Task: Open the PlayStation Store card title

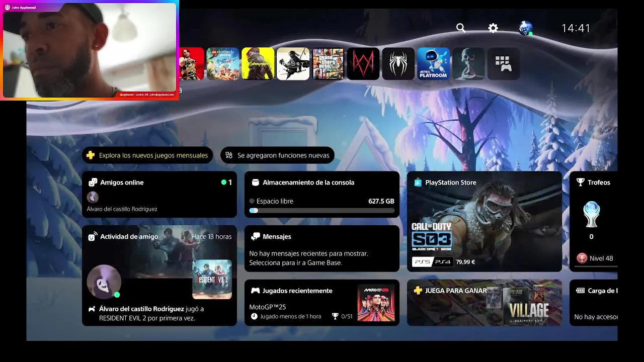Action: 451,183
